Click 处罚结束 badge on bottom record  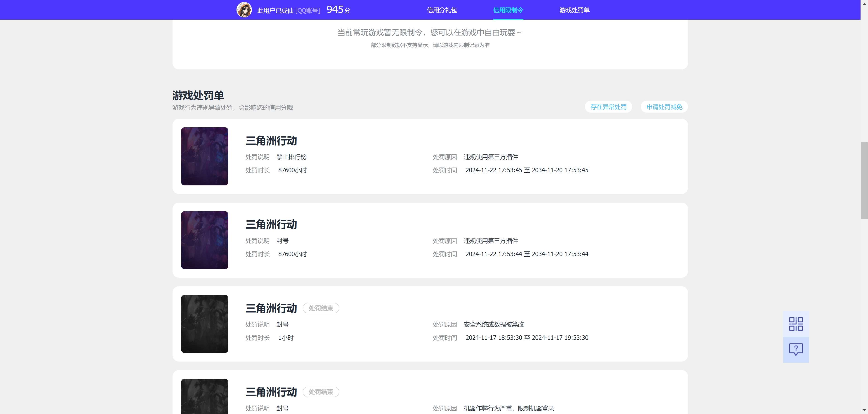point(320,392)
